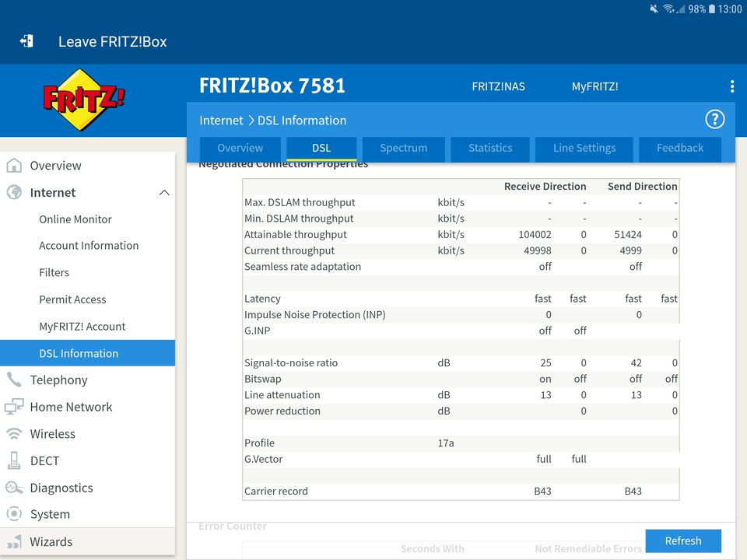747x560 pixels.
Task: Click signal-to-noise ratio value 25
Action: pos(545,363)
